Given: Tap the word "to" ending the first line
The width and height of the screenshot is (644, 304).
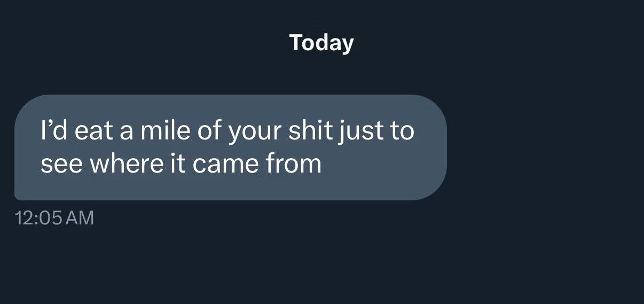Looking at the screenshot, I should (401, 131).
